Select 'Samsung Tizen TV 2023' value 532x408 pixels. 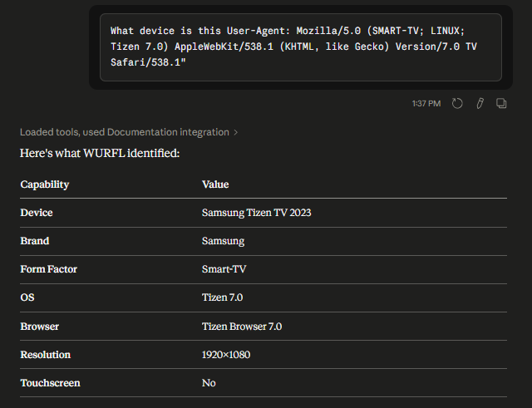(257, 213)
